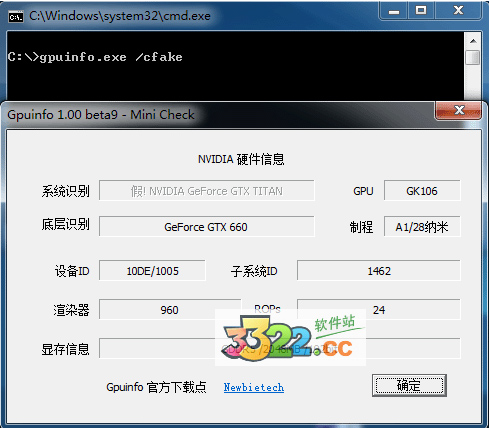Click the ROPs field showing 24
The height and width of the screenshot is (428, 490).
[379, 310]
